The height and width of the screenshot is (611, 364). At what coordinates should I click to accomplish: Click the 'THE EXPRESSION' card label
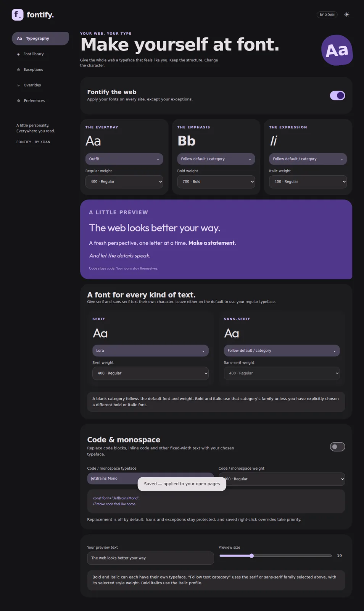point(288,128)
